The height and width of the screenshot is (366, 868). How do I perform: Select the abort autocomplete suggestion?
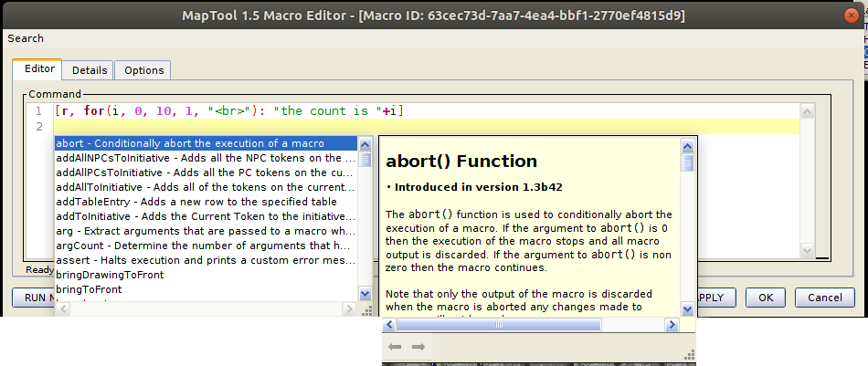(206, 143)
